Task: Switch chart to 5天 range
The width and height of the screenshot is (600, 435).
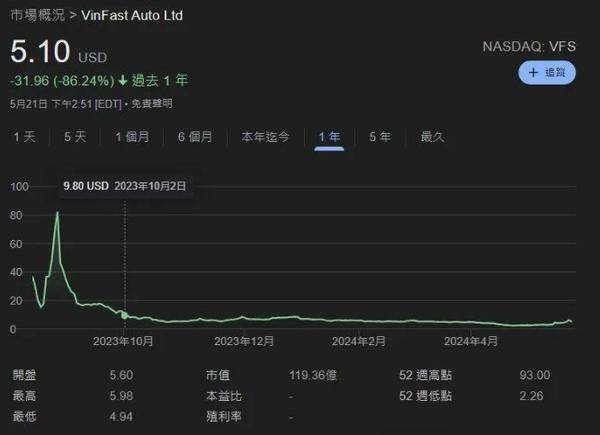Action: tap(75, 137)
